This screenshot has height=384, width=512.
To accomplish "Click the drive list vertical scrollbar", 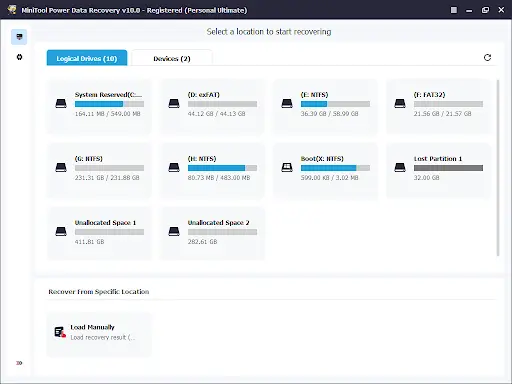I will pyautogui.click(x=498, y=168).
